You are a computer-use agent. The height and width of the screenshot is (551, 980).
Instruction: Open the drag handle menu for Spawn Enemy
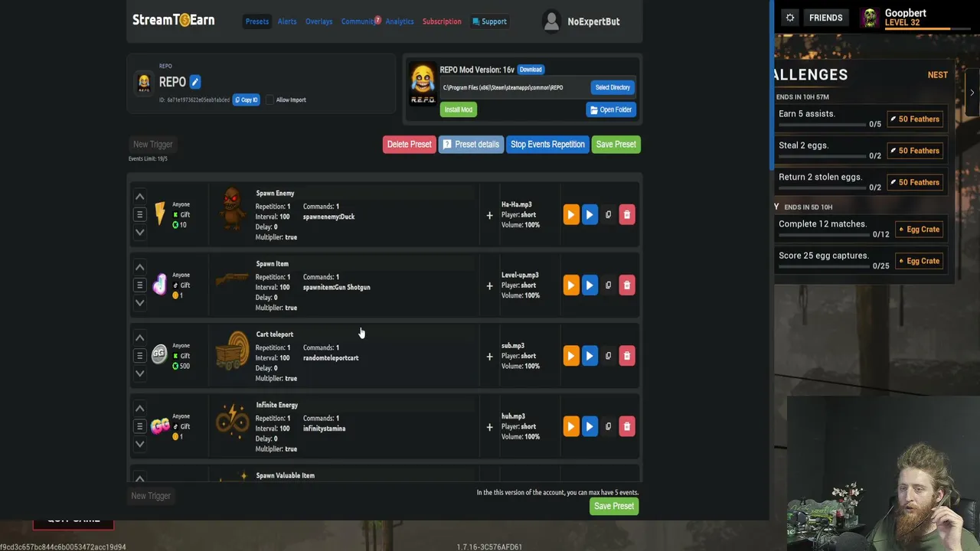pyautogui.click(x=139, y=215)
